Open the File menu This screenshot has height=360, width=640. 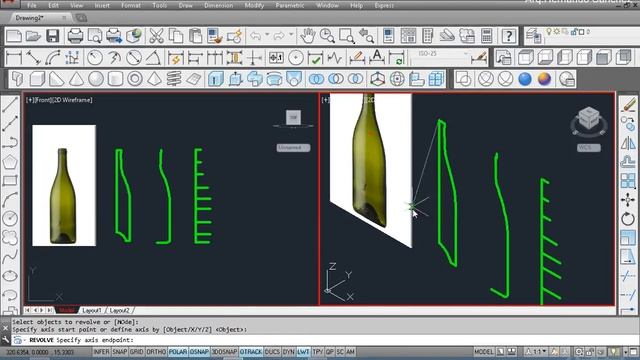point(31,6)
